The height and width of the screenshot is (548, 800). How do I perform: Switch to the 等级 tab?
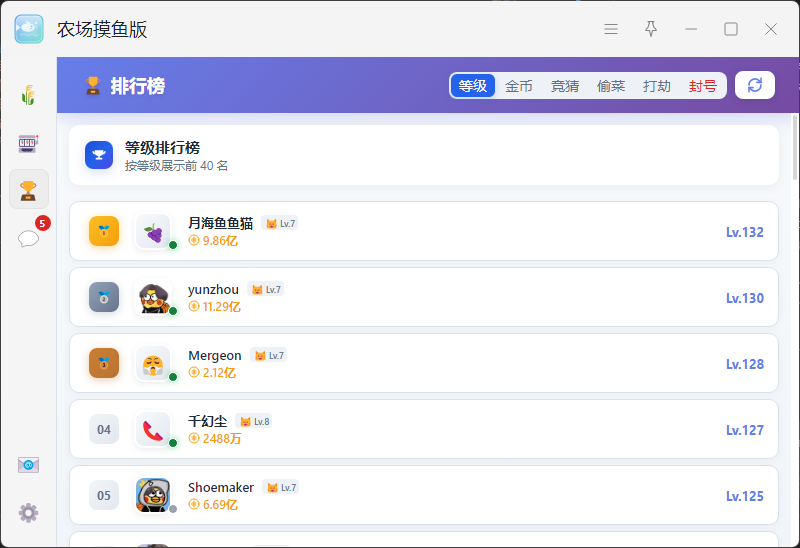(x=473, y=85)
